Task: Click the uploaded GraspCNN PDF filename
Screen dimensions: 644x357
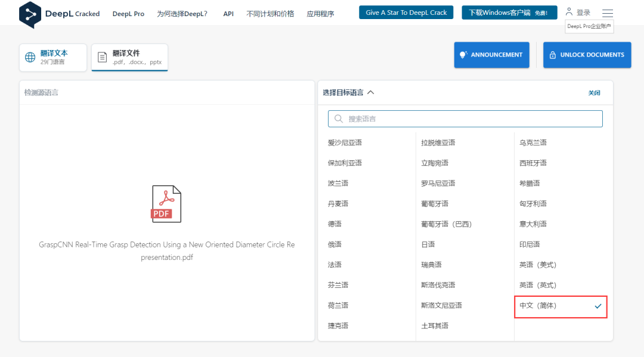Action: [x=167, y=251]
